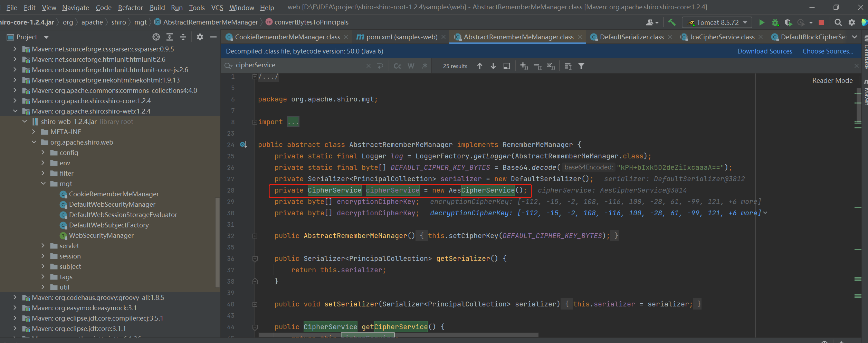Open the VCS menu
The width and height of the screenshot is (868, 343).
tap(217, 7)
